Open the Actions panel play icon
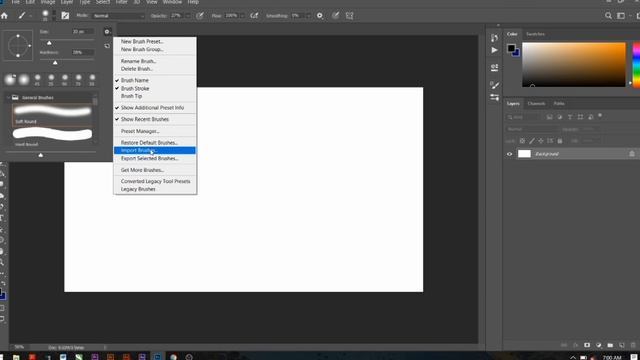 (494, 50)
